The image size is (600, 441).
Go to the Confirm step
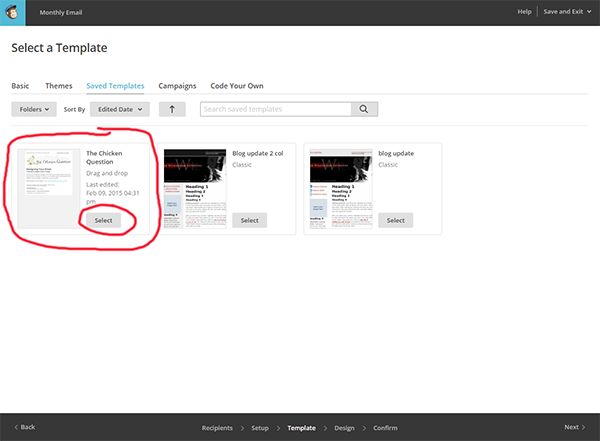pyautogui.click(x=385, y=428)
